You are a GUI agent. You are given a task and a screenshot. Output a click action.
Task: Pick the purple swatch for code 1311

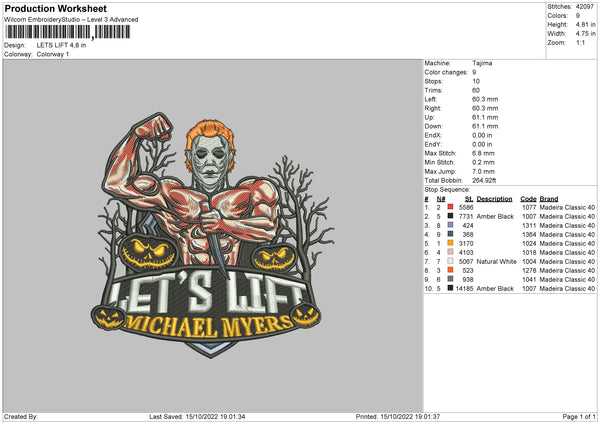450,225
